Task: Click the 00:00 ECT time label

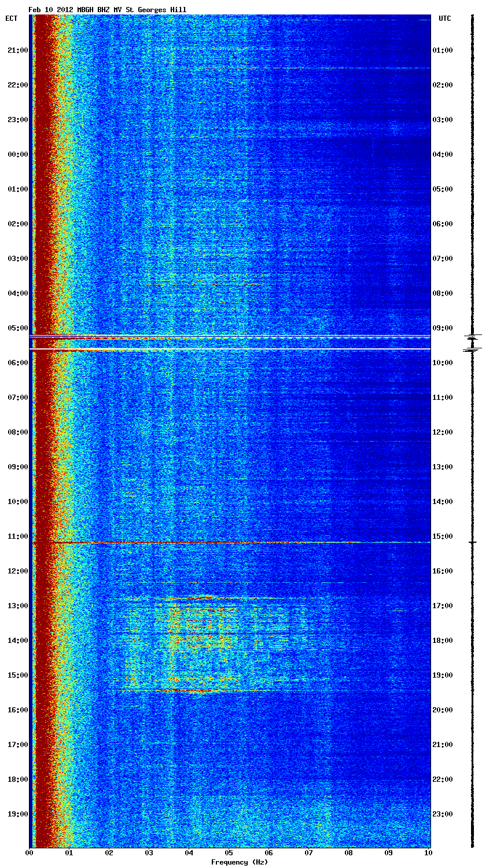Action: coord(18,155)
